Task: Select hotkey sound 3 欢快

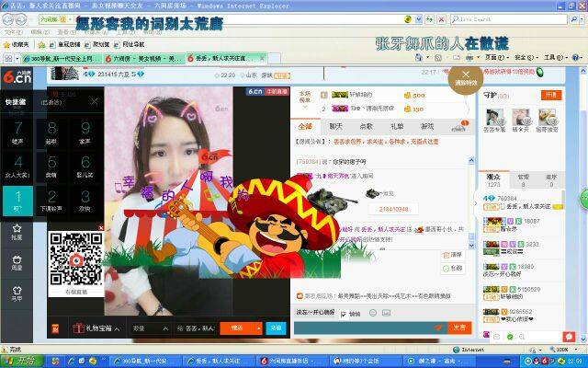Action: pyautogui.click(x=85, y=201)
